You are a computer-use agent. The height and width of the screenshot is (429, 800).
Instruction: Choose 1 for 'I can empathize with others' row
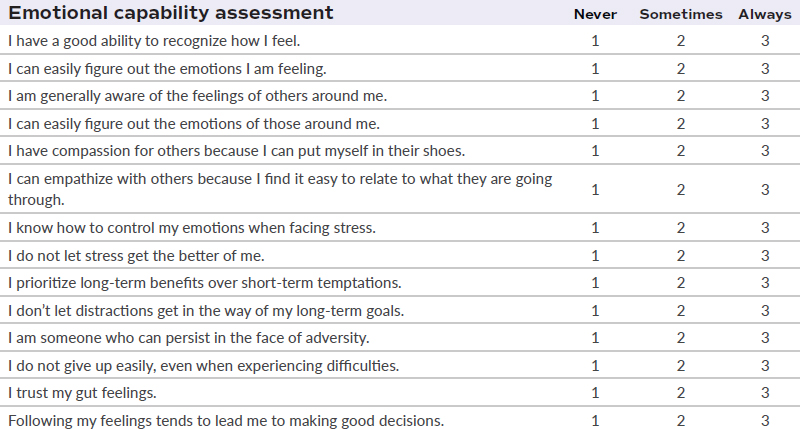click(595, 190)
